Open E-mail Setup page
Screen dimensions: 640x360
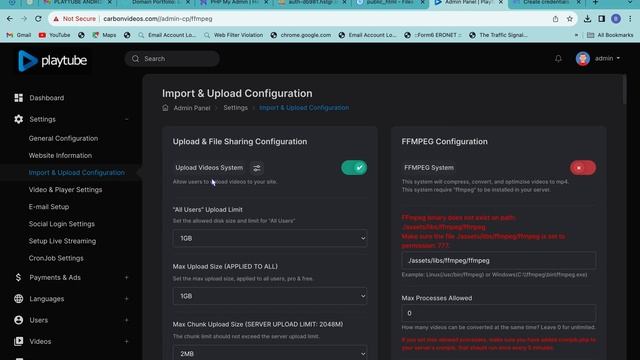point(49,207)
